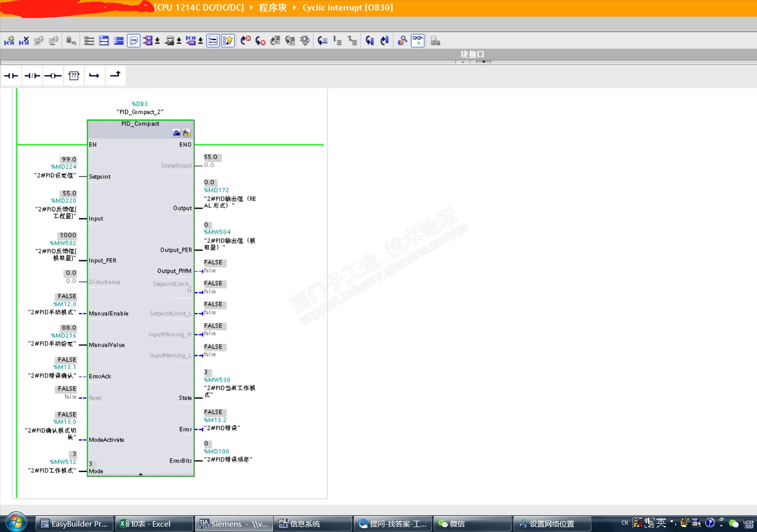Click the %M12.0 ManualEnable operand

[x=65, y=304]
